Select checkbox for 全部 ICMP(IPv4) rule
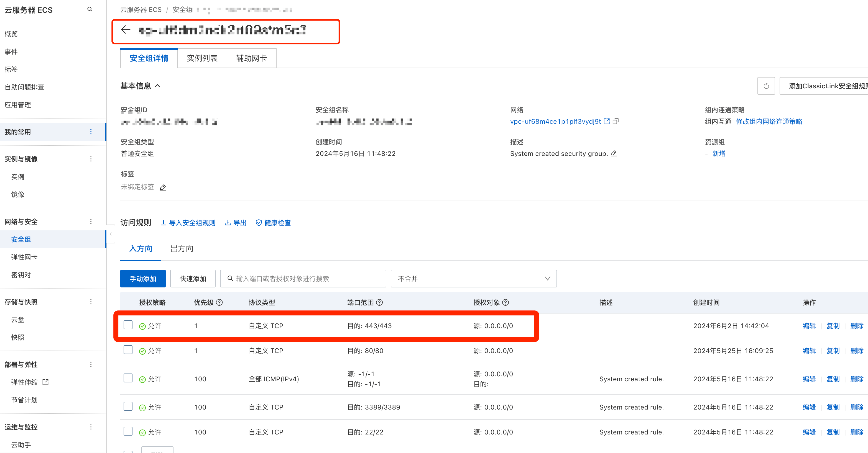This screenshot has height=453, width=868. click(128, 378)
